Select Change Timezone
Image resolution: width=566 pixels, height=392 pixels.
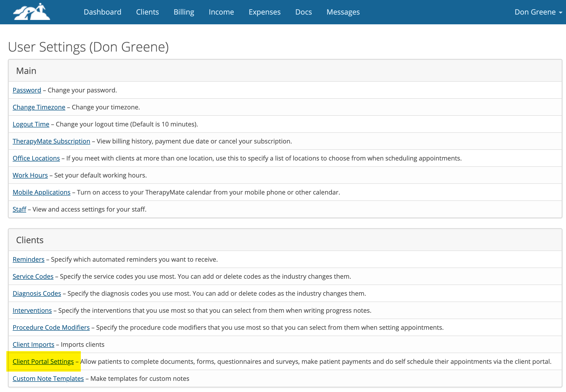(39, 107)
